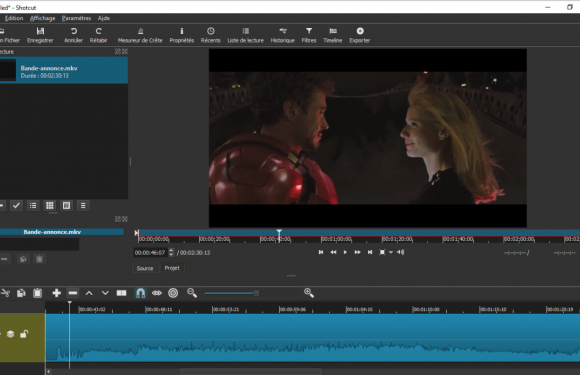Viewport: 580px width, 375px height.
Task: Click the timeline zoom slider handle
Action: pos(256,293)
